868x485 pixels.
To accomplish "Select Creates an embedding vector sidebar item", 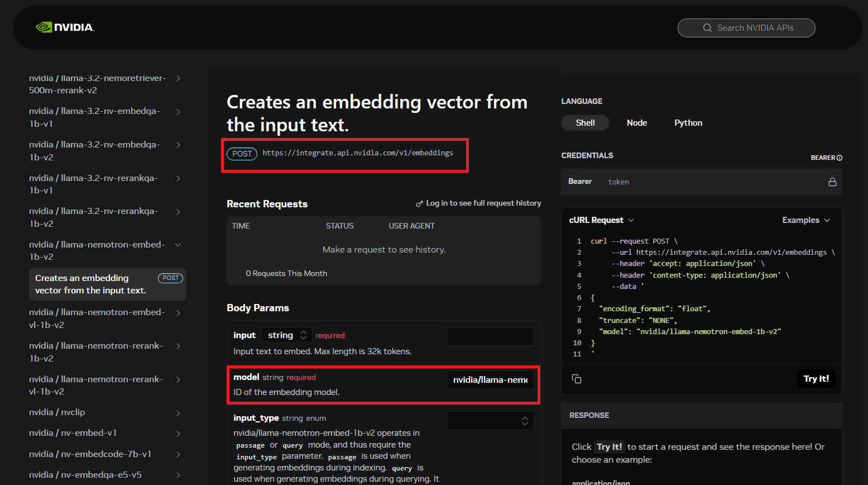I will 107,284.
